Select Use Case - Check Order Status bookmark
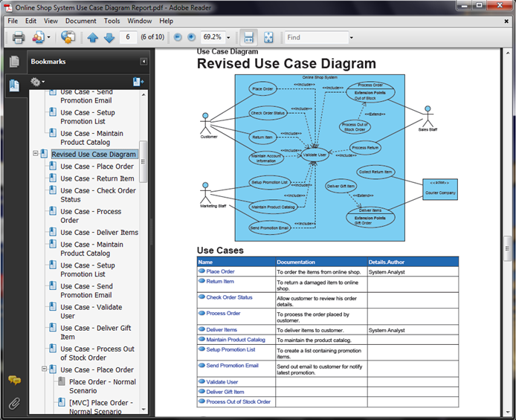516x420 pixels. click(98, 195)
